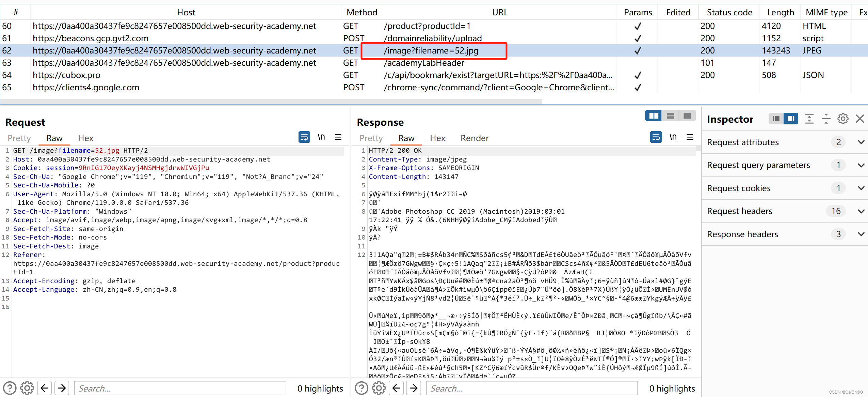Viewport: 868px width, 397px height.
Task: Open Response panel hamburger menu
Action: pos(690,137)
